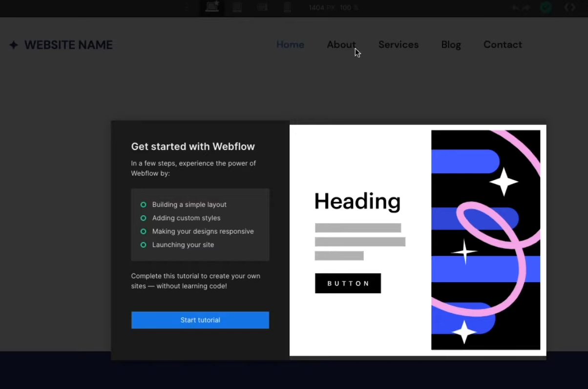Click 'Complete this tutorial to create' paragraph
Viewport: 588px width, 389px height.
[x=195, y=281]
